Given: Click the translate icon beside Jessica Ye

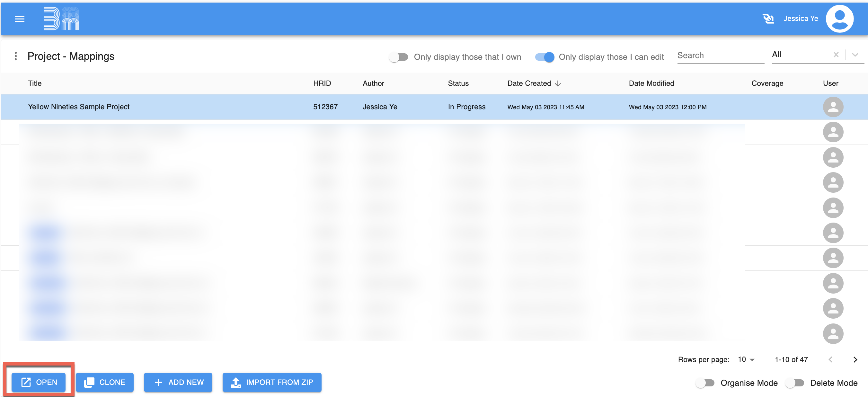Looking at the screenshot, I should click(768, 19).
